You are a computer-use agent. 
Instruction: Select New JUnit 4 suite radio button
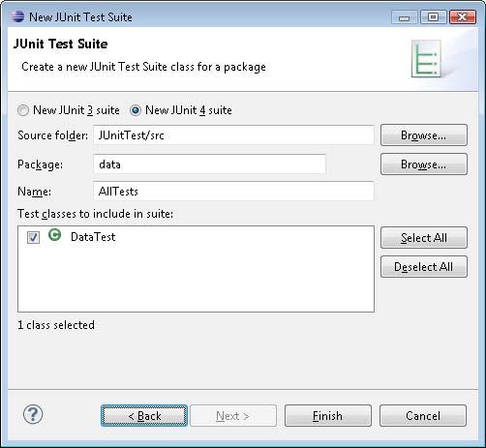136,110
